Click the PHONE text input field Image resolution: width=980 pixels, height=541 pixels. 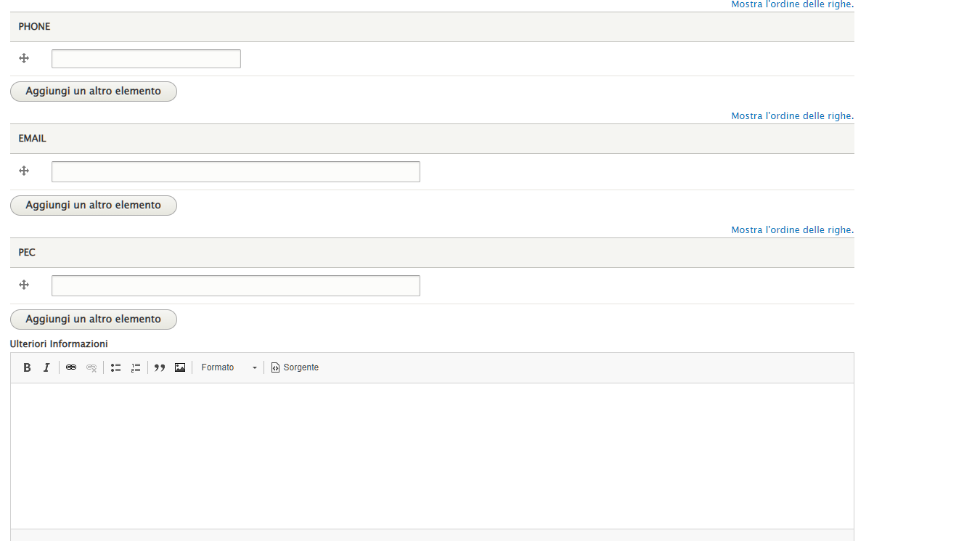(146, 59)
